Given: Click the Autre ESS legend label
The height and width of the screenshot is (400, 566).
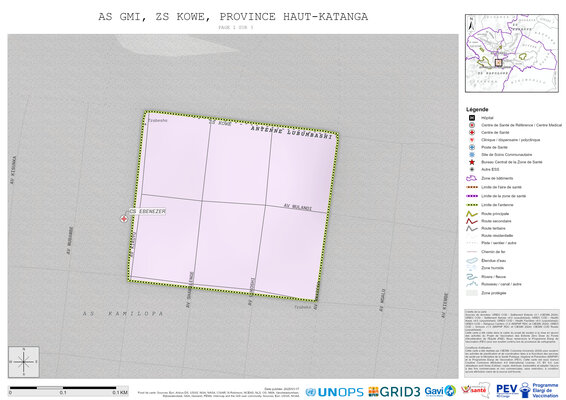Looking at the screenshot, I should (x=490, y=169).
